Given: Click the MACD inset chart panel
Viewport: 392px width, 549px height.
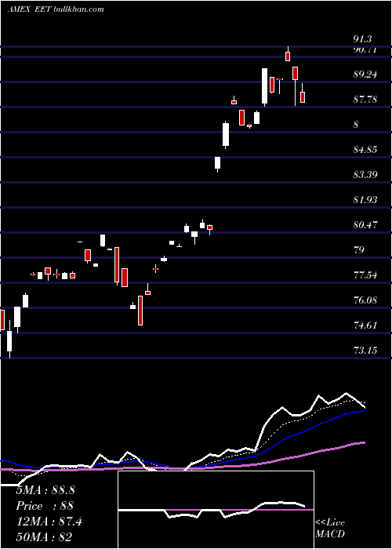Looking at the screenshot, I should (216, 510).
